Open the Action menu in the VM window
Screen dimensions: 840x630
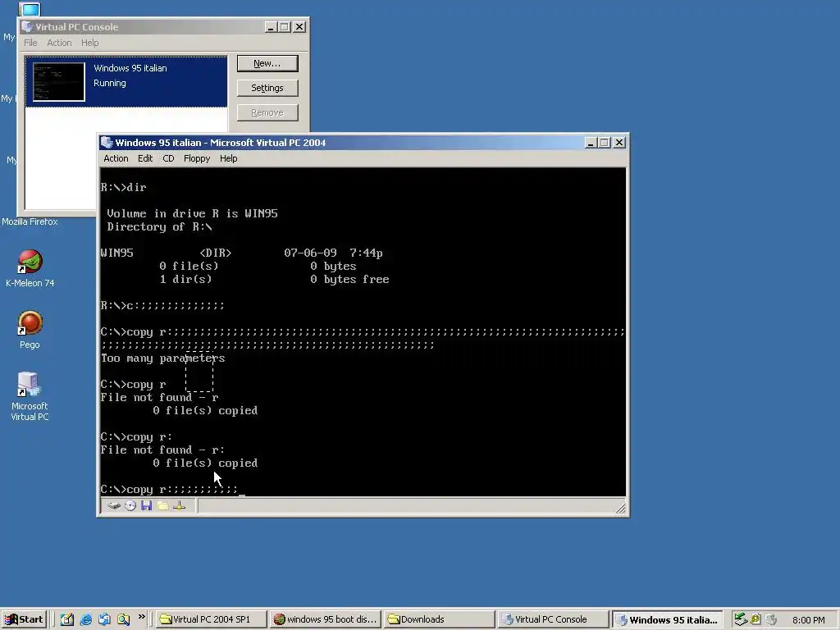(x=116, y=158)
